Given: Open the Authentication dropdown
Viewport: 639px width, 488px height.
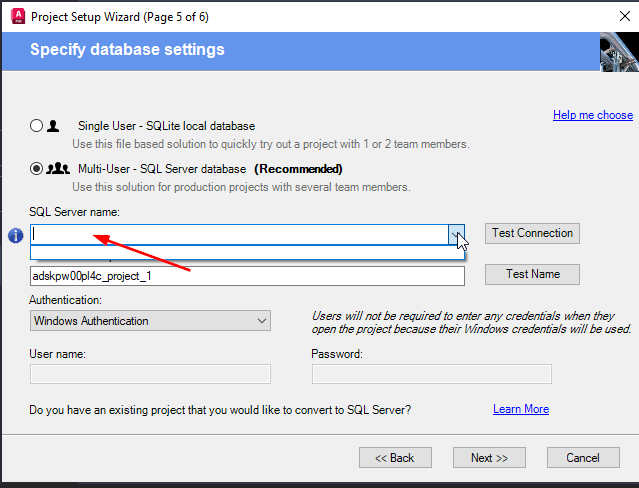Looking at the screenshot, I should coord(150,321).
